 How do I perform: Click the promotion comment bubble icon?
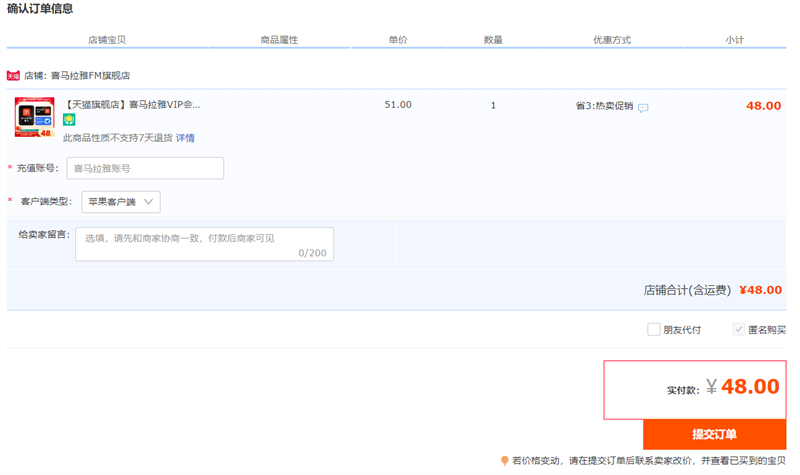point(643,107)
